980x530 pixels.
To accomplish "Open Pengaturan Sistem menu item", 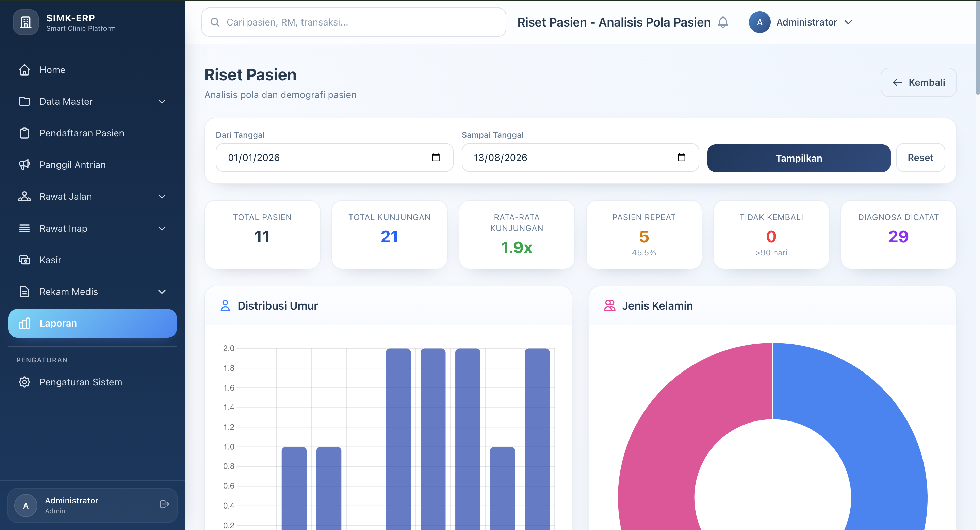I will (93, 382).
